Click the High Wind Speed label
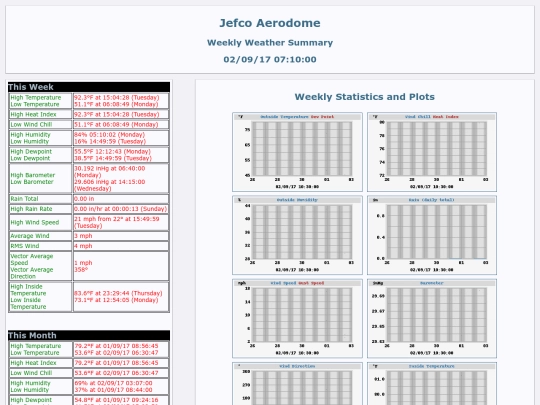The image size is (540, 405). (35, 222)
